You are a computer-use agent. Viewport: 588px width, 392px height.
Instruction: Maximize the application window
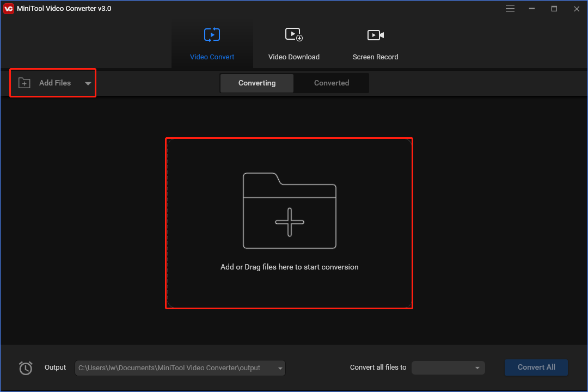pos(554,9)
